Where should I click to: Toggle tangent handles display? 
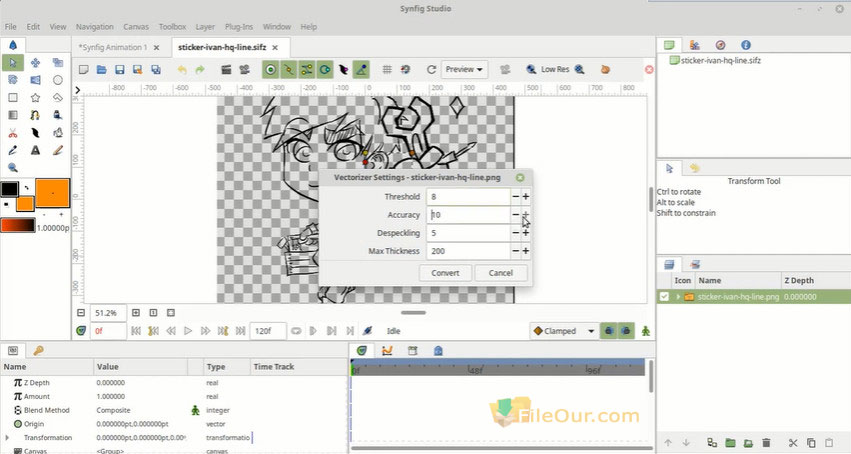click(307, 69)
